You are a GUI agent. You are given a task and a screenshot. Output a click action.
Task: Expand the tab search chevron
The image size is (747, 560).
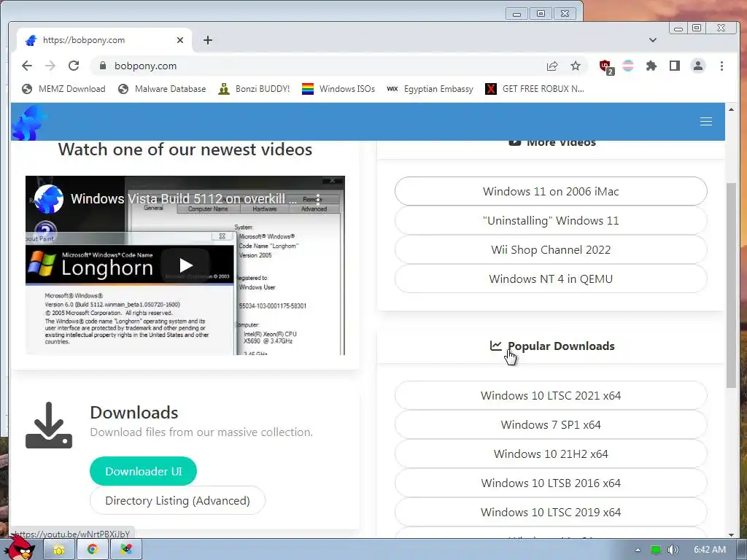coord(653,40)
